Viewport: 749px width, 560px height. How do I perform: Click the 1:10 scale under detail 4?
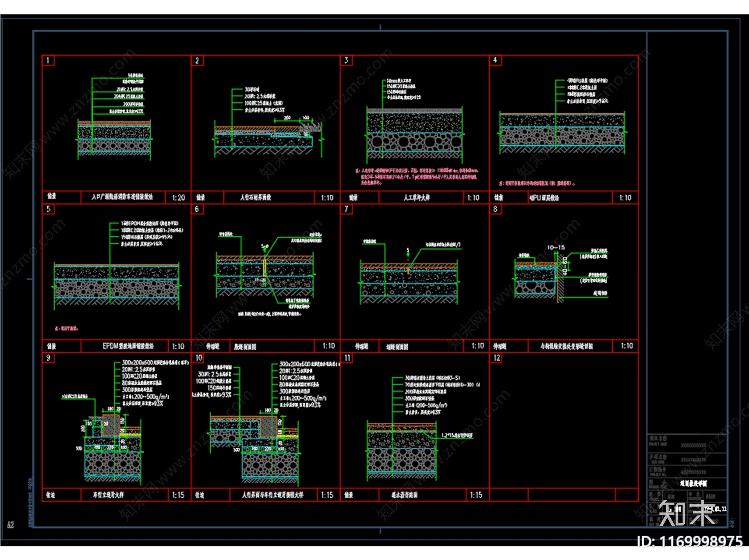625,198
